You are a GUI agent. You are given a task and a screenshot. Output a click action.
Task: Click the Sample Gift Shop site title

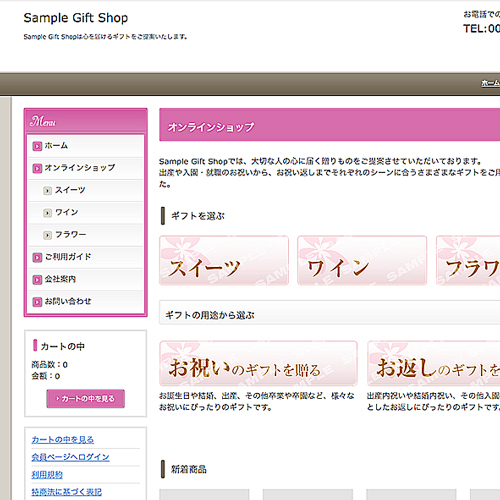76,18
